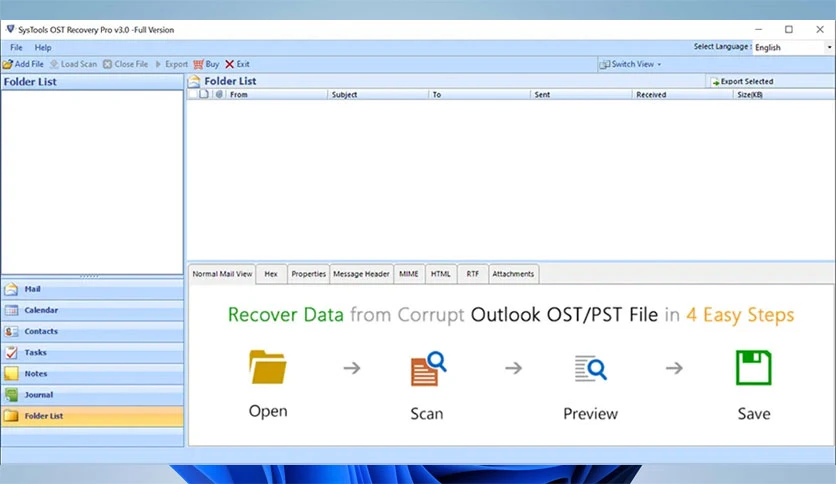This screenshot has height=484, width=836.
Task: Click the Scan step icon
Action: click(428, 368)
